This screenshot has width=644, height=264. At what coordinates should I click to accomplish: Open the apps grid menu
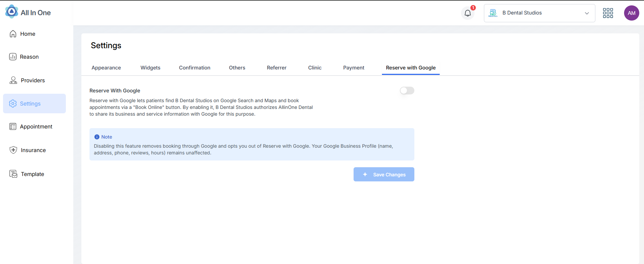(608, 13)
